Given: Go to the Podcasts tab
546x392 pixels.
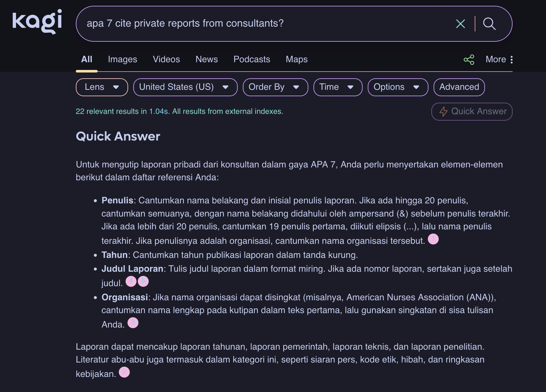Looking at the screenshot, I should 252,59.
